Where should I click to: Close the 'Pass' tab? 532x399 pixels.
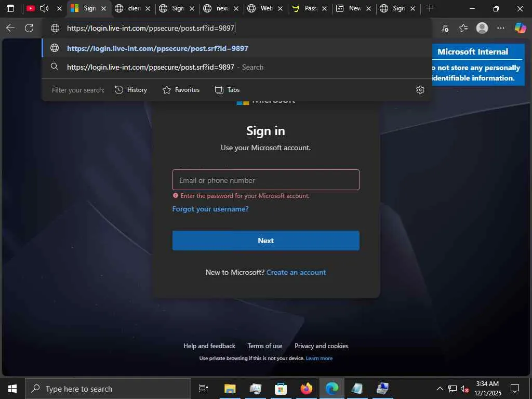tap(324, 8)
